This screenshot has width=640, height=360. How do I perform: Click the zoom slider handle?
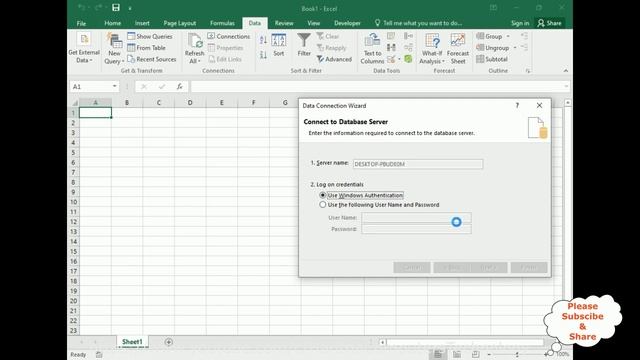pyautogui.click(x=517, y=354)
